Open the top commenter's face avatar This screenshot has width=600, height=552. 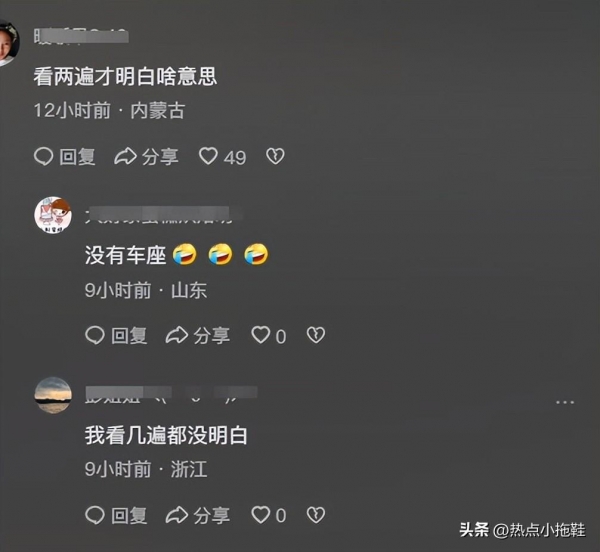coord(8,43)
